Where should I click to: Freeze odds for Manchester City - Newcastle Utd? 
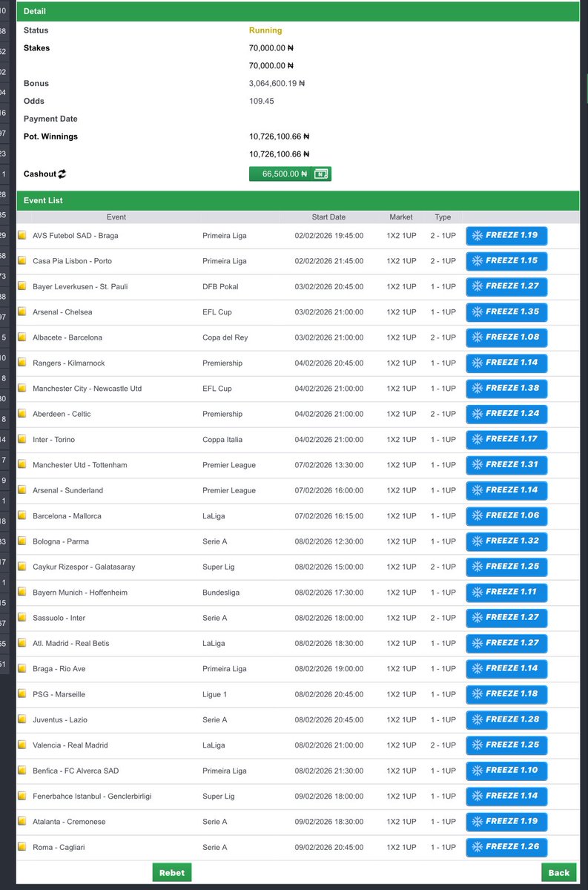[506, 389]
